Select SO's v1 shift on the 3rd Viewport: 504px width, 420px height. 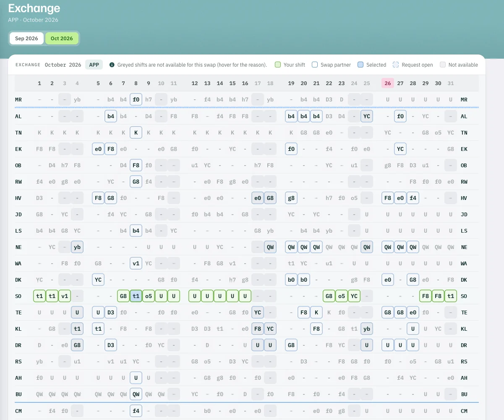click(65, 296)
